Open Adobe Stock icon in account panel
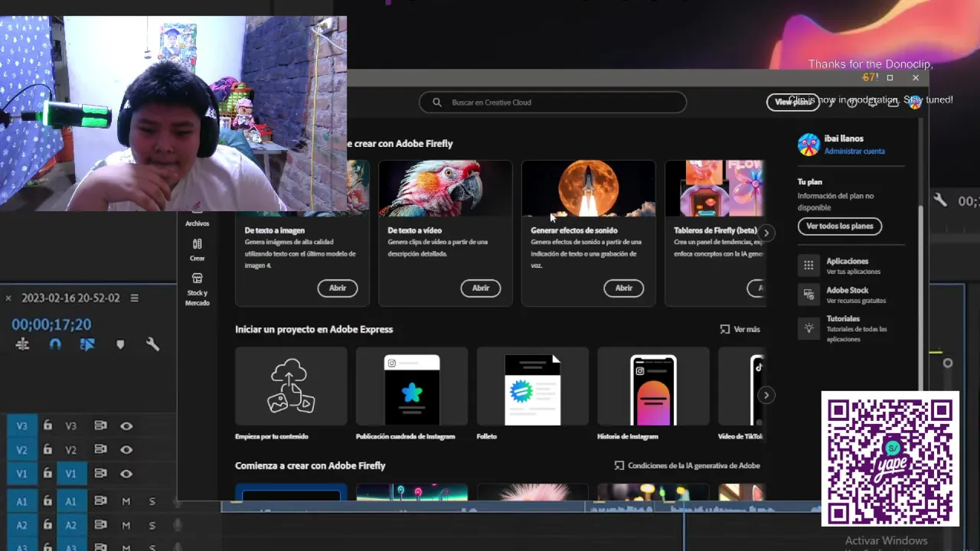The image size is (980, 551). pos(808,295)
